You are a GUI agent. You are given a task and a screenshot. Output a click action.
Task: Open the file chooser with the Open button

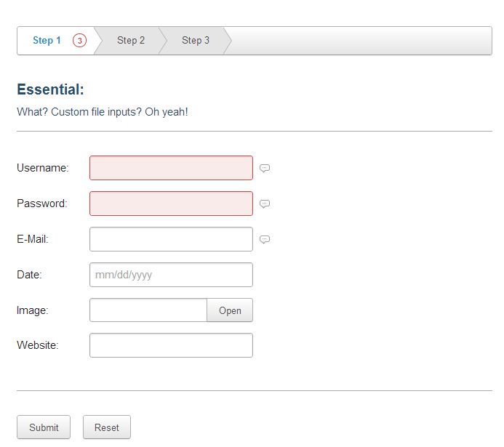[x=230, y=310]
